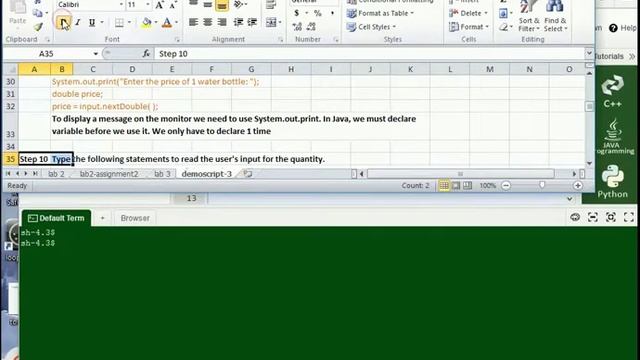
Task: Click the Zoom Out minus button
Action: coord(506,186)
